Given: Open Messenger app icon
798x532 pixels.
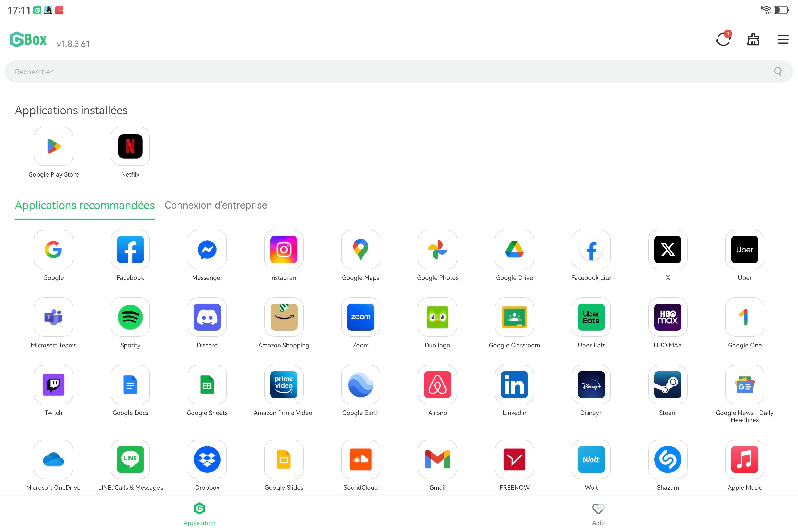Looking at the screenshot, I should pos(207,250).
